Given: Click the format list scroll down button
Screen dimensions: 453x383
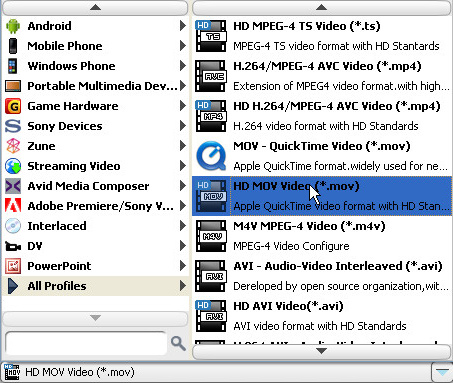Looking at the screenshot, I should (x=321, y=351).
